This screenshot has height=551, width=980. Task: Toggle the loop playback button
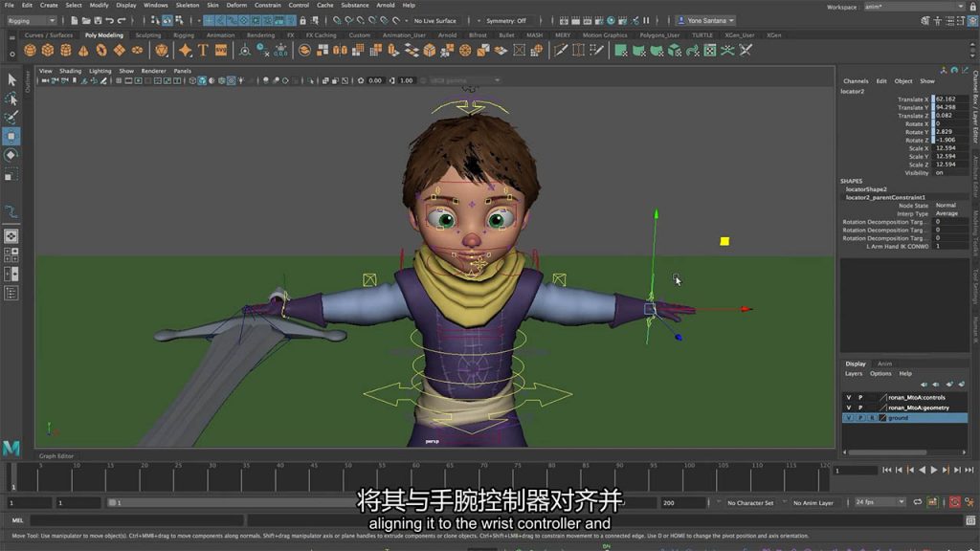click(918, 502)
